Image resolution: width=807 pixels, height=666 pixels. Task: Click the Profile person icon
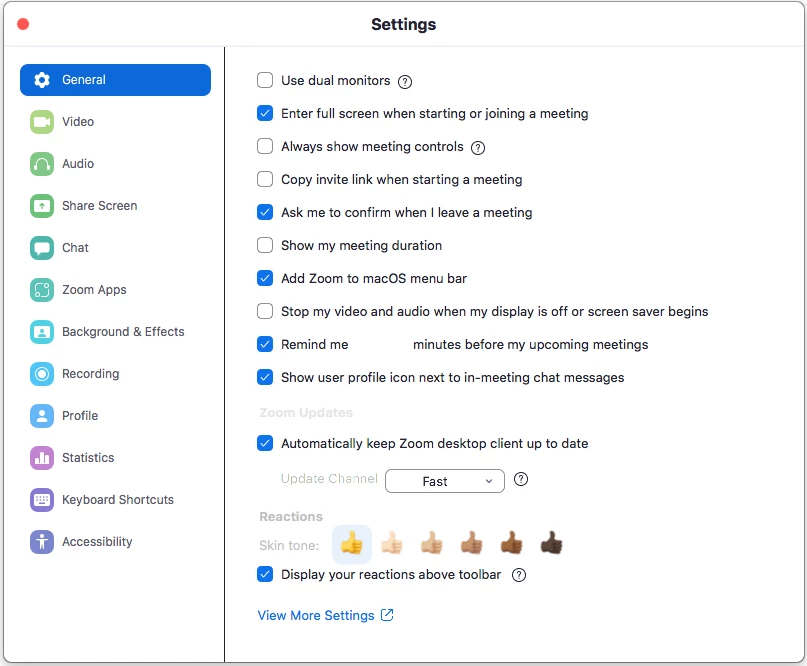point(42,416)
